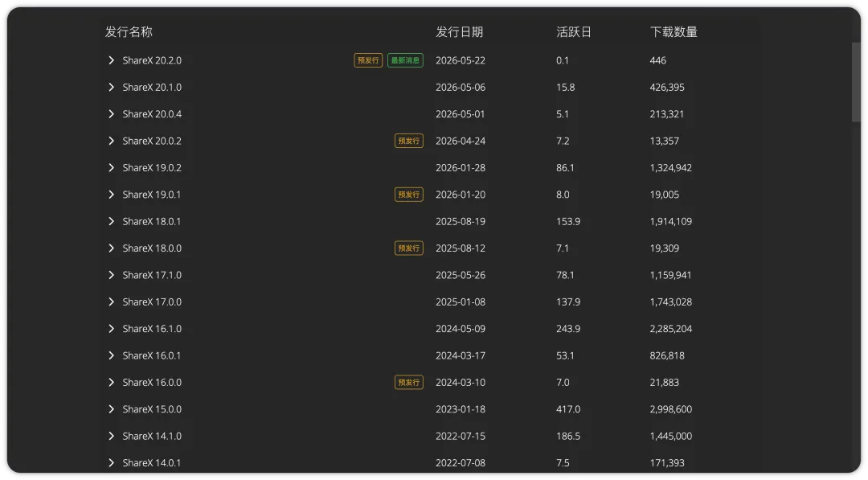Image resolution: width=868 pixels, height=480 pixels.
Task: Click the 预发行 badge on ShareX 20.0.2
Action: tap(409, 141)
